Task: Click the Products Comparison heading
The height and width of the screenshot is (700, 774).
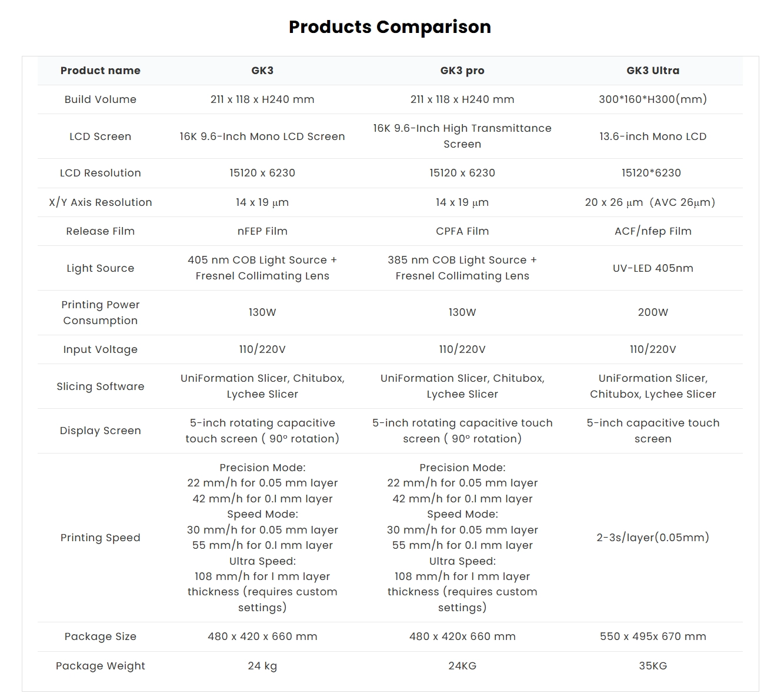Action: (389, 27)
